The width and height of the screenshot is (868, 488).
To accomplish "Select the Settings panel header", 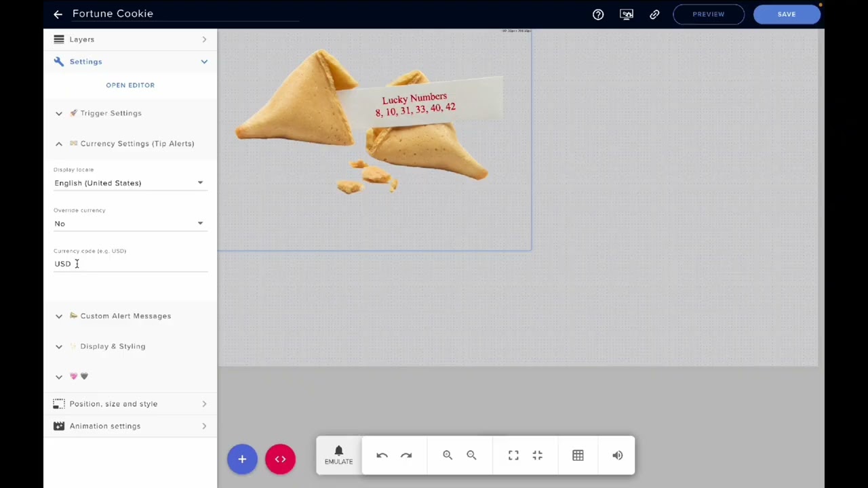I will [x=130, y=62].
